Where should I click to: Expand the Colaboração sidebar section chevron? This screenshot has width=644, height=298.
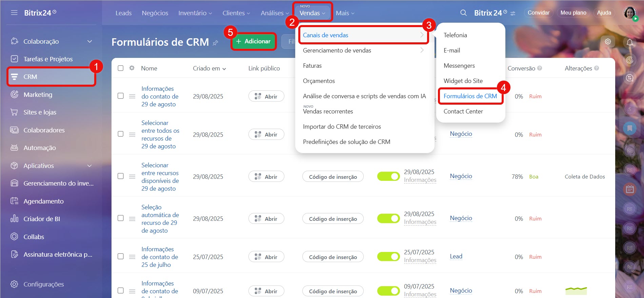[90, 41]
